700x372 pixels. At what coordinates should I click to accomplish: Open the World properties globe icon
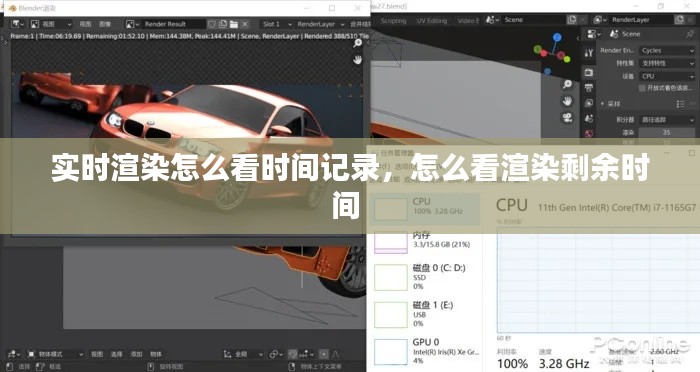[589, 133]
